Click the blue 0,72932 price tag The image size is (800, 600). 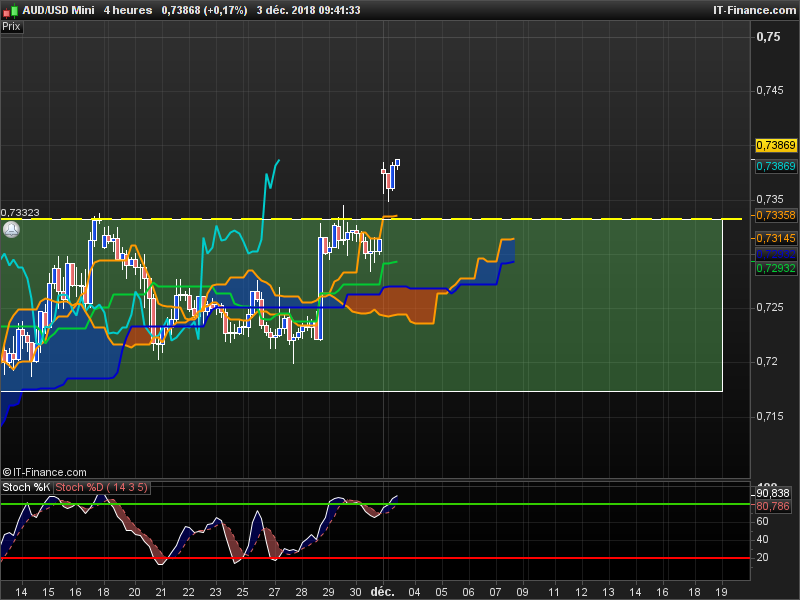click(776, 254)
